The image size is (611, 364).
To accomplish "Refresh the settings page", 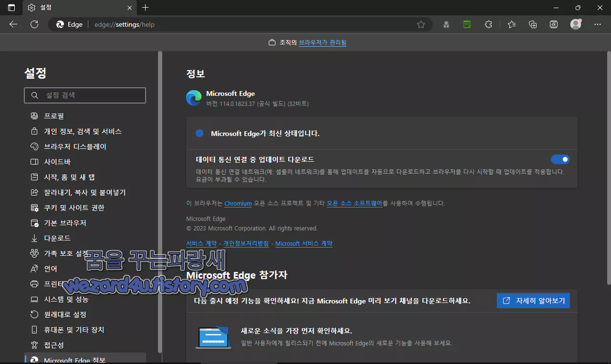I will (34, 24).
